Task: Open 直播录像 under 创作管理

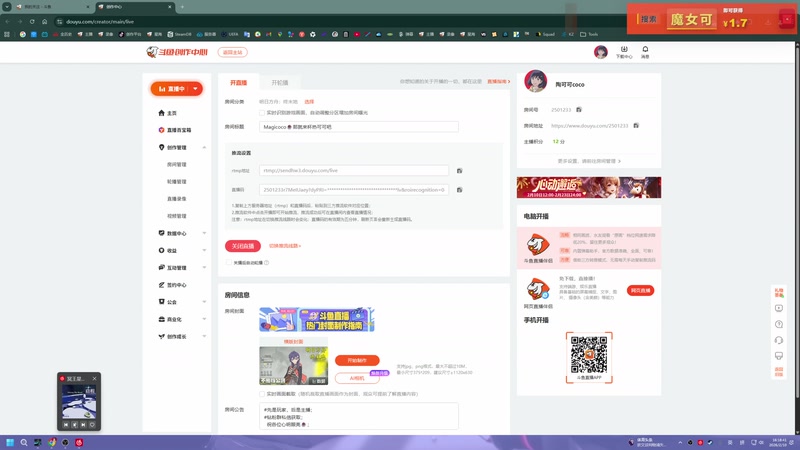Action: pyautogui.click(x=177, y=199)
